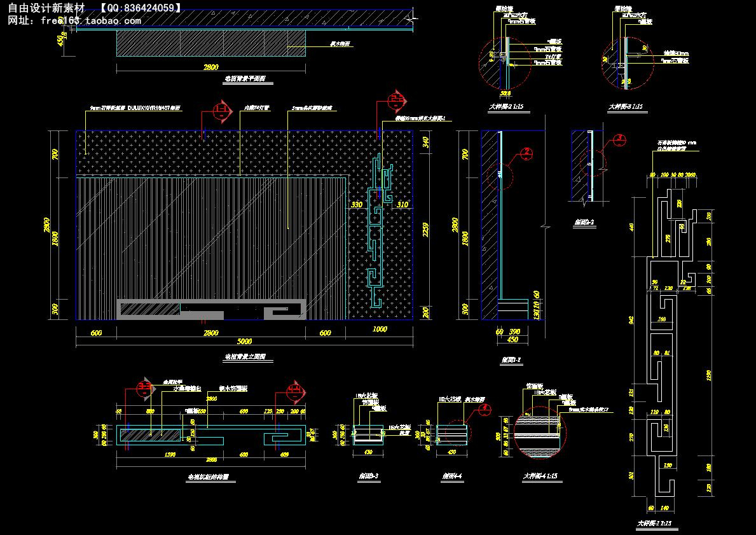Click the '大样图-2 1:15' detail title
The image size is (756, 535).
pos(505,107)
